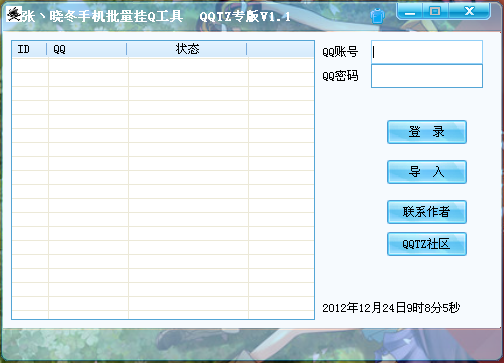Focus the QQ账号 input field
The width and height of the screenshot is (504, 363).
click(x=427, y=52)
